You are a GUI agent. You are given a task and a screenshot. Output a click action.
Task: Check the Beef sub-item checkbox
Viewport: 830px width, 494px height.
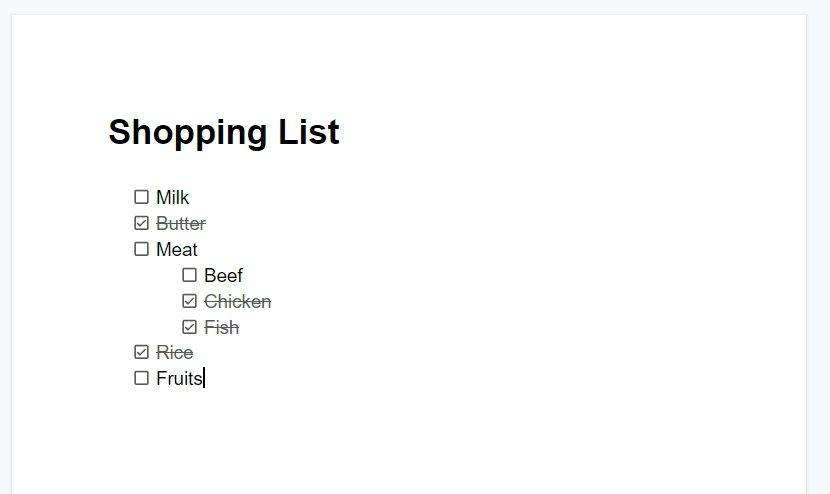[x=190, y=275]
